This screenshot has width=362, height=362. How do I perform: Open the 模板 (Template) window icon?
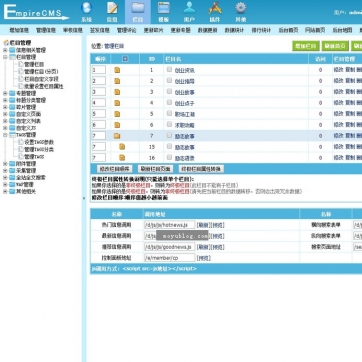(164, 8)
